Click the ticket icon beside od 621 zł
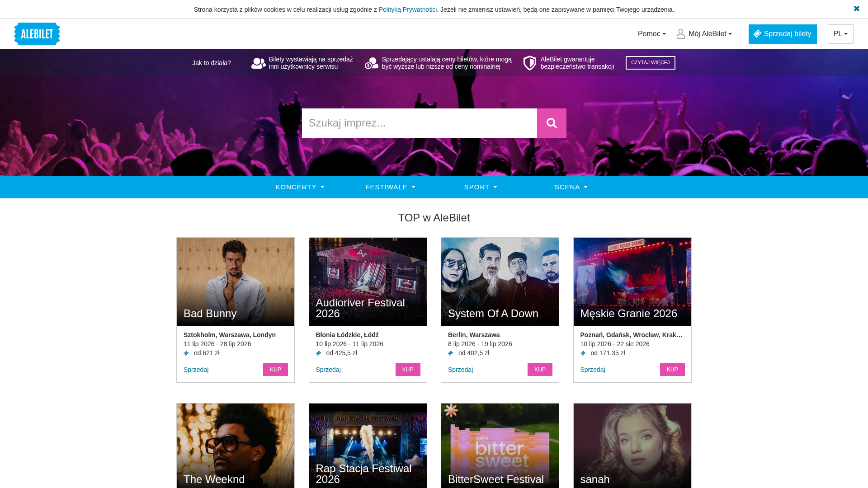868x488 pixels. pos(186,353)
